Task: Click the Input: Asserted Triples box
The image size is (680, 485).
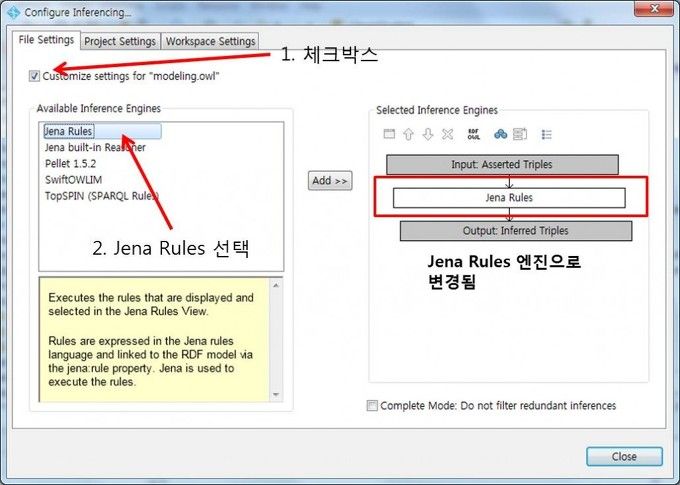Action: [502, 164]
